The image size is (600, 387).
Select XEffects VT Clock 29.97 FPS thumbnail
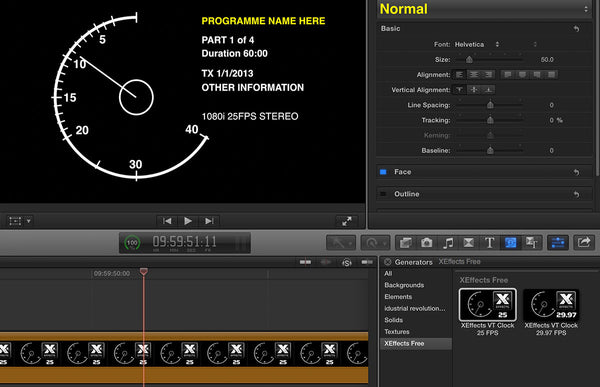tap(551, 305)
